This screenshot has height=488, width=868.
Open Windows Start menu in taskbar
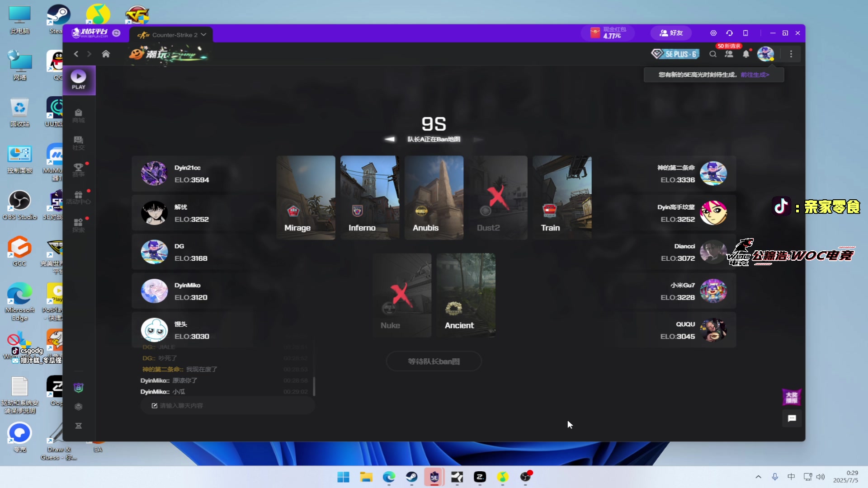[x=344, y=477]
